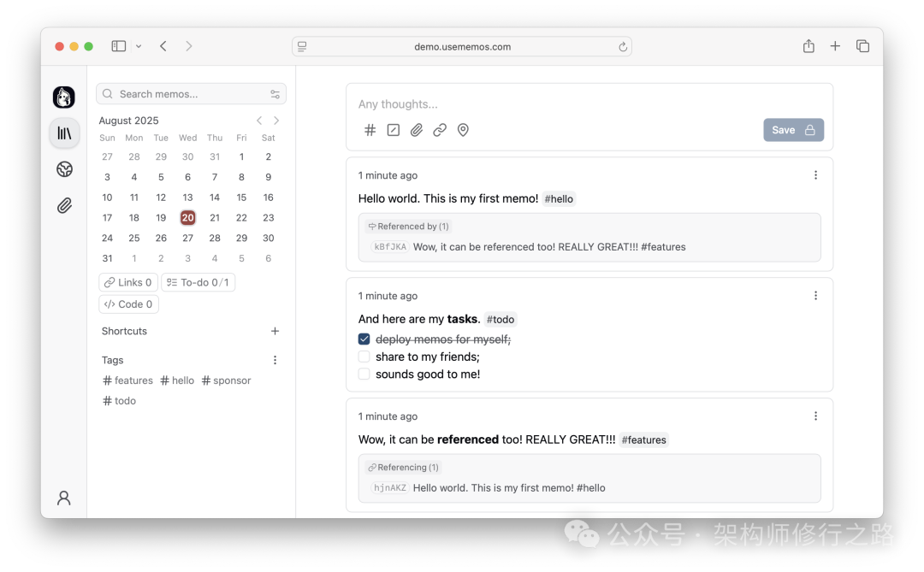Open a new browser tab
This screenshot has height=572, width=924.
(835, 46)
